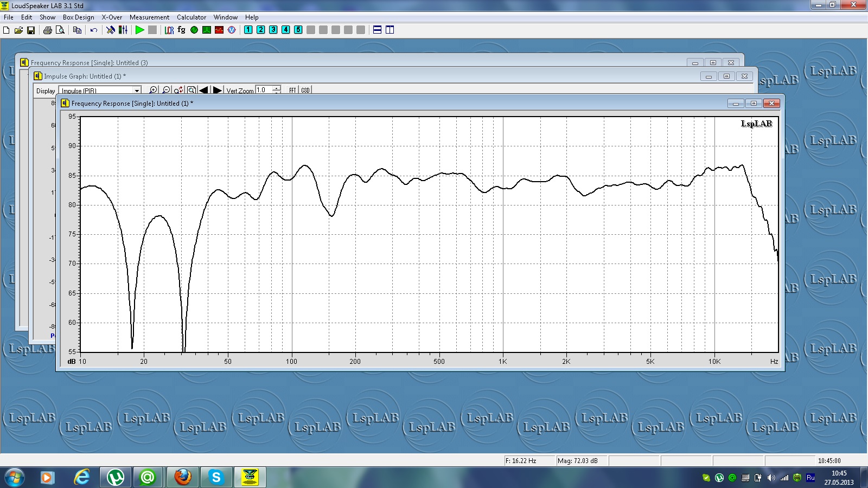The image size is (868, 488).
Task: Open the mixer levels sliders icon
Action: [x=123, y=30]
